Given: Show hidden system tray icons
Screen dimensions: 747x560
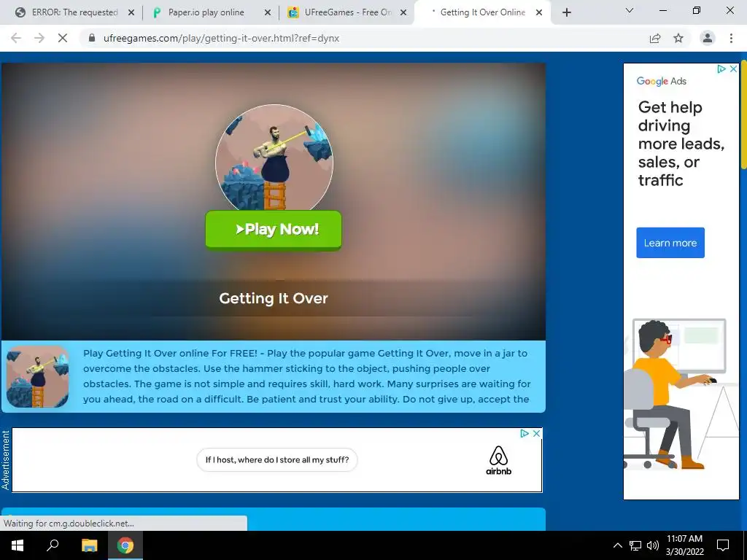Looking at the screenshot, I should [617, 545].
